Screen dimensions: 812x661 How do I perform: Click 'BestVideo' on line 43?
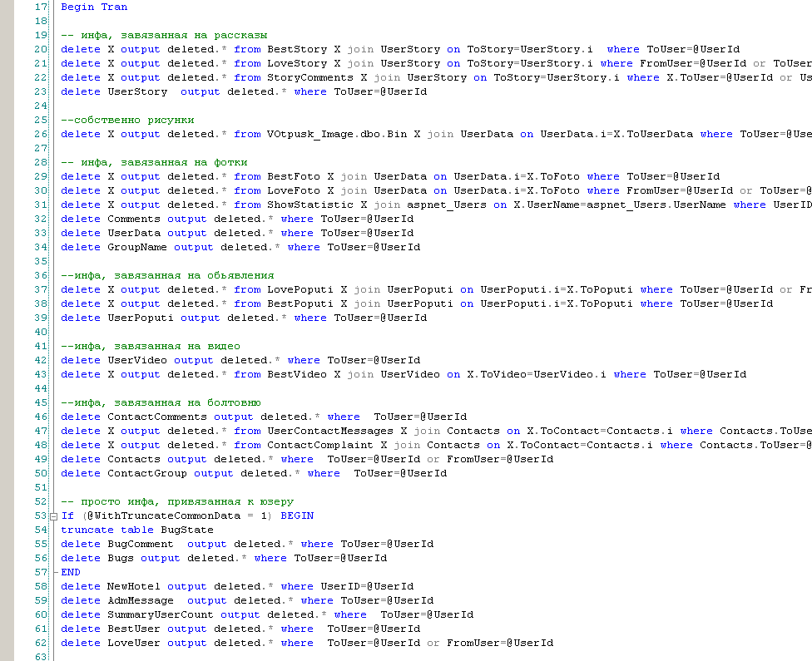coord(297,374)
